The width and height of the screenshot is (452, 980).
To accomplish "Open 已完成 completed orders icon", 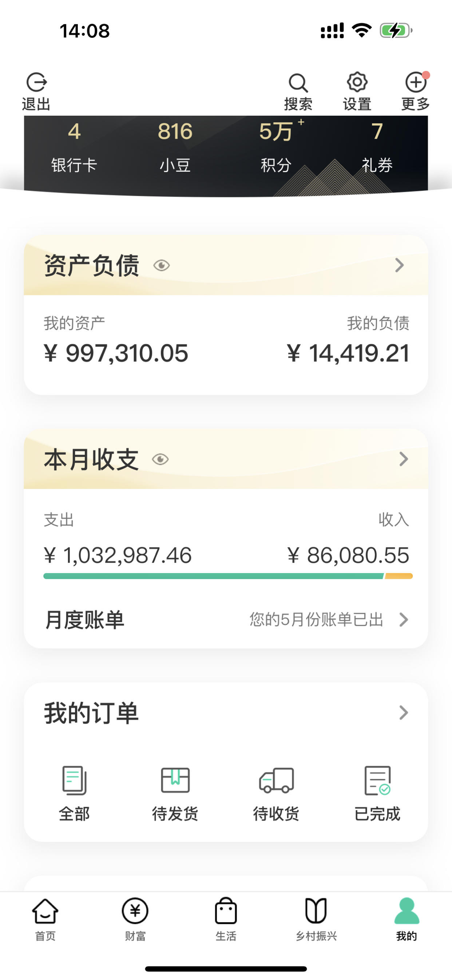I will [377, 780].
